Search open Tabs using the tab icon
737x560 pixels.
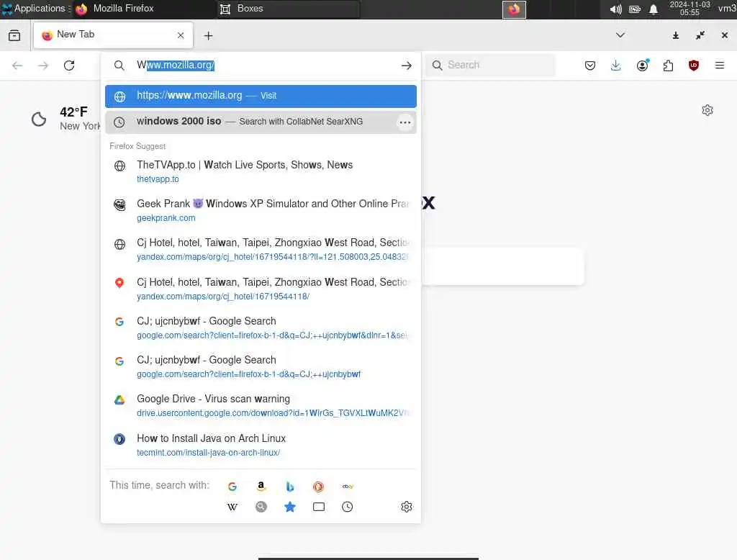coord(319,507)
